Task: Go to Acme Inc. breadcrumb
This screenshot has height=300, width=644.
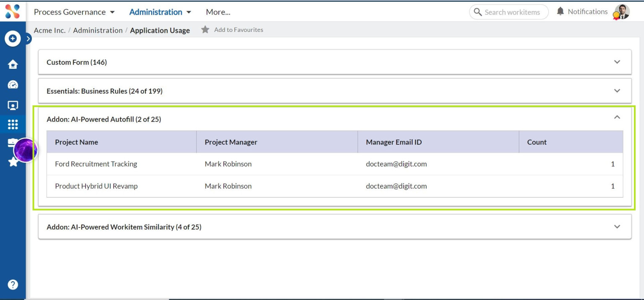Action: click(49, 30)
